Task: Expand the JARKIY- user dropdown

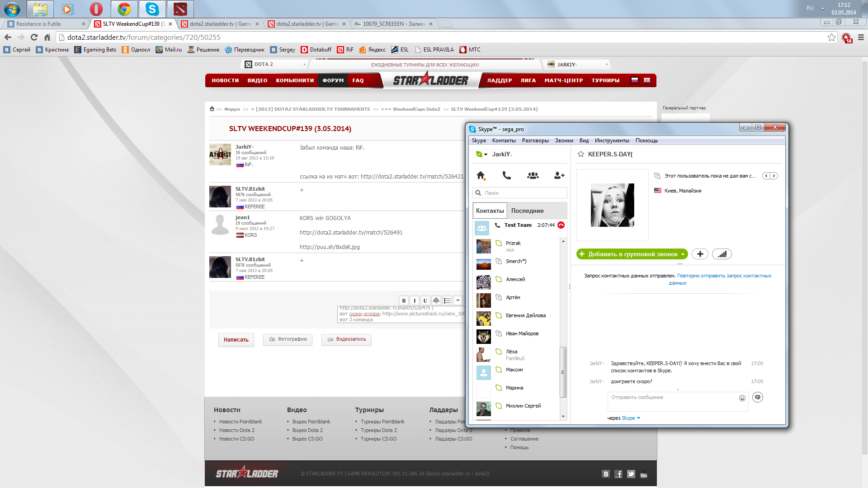Action: (x=607, y=65)
